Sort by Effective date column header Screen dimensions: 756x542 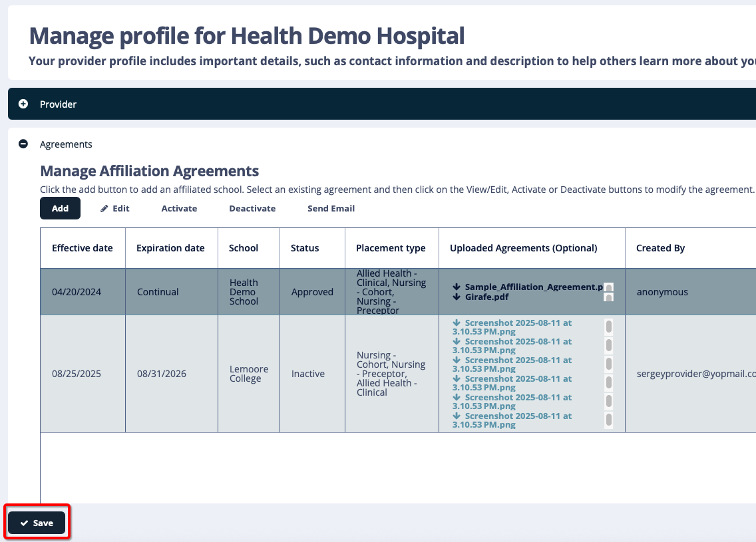coord(83,248)
